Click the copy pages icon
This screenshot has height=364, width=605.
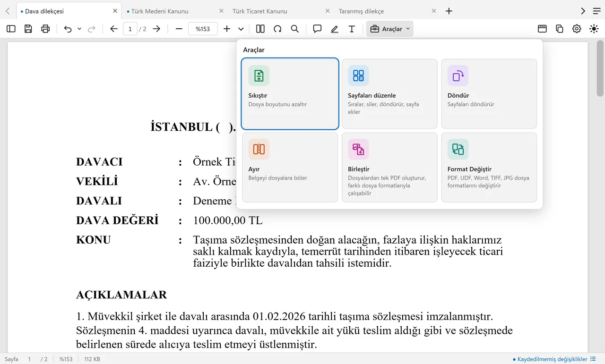[560, 29]
